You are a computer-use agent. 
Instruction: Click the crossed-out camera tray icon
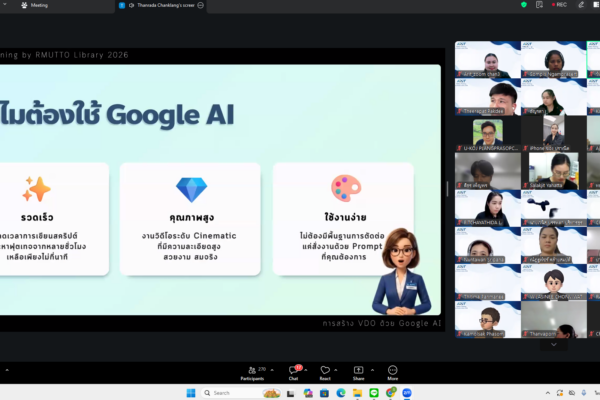(x=572, y=393)
